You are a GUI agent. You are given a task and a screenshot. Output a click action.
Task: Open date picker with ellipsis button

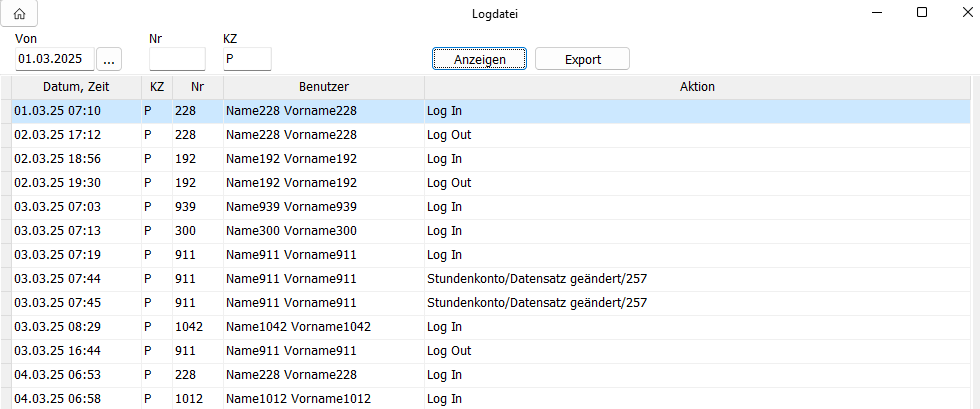click(109, 60)
